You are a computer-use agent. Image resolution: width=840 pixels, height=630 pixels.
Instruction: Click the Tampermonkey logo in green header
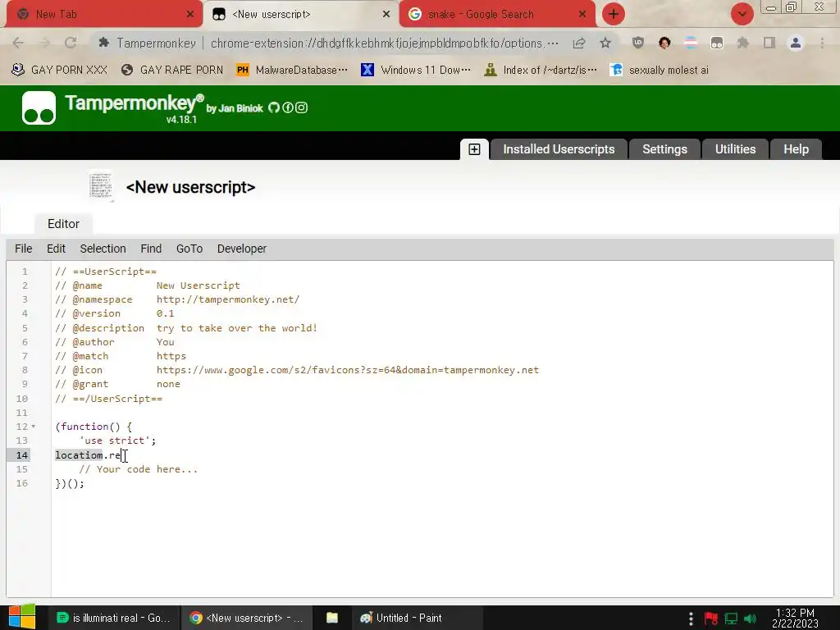coord(39,107)
